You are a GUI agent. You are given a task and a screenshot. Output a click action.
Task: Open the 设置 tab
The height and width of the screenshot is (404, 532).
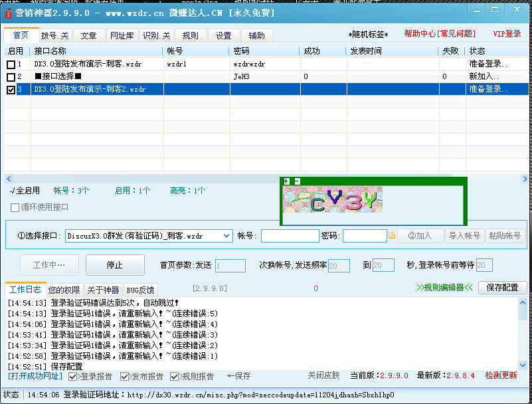[224, 35]
